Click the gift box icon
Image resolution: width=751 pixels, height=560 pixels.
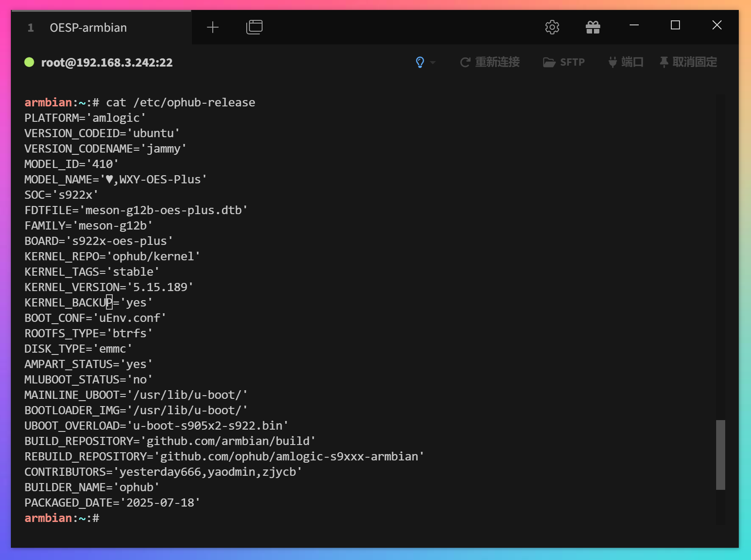593,27
